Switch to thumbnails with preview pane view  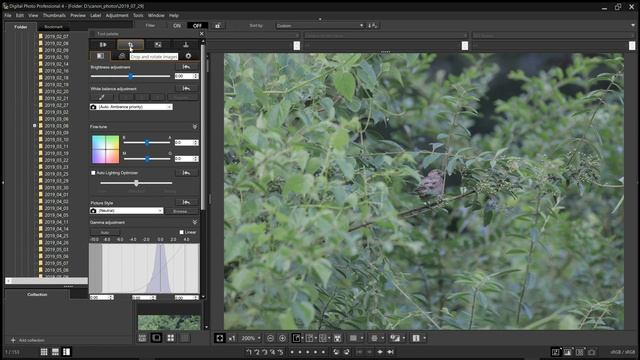click(x=67, y=352)
